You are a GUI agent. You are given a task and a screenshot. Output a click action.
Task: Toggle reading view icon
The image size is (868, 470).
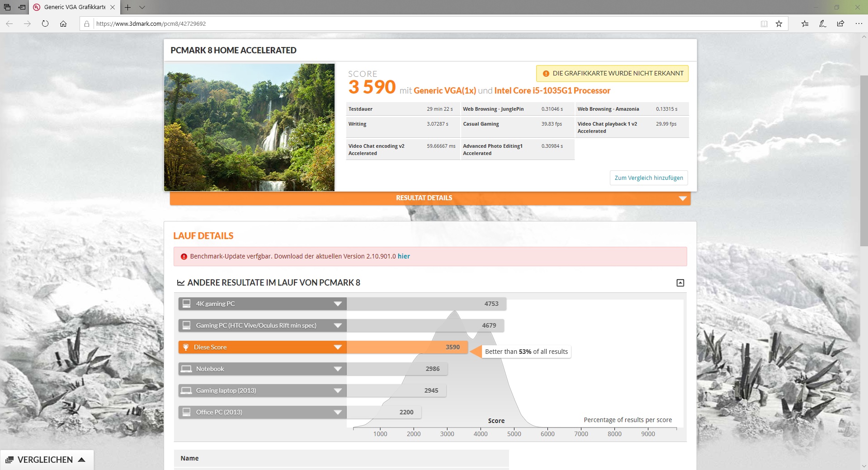coord(764,23)
